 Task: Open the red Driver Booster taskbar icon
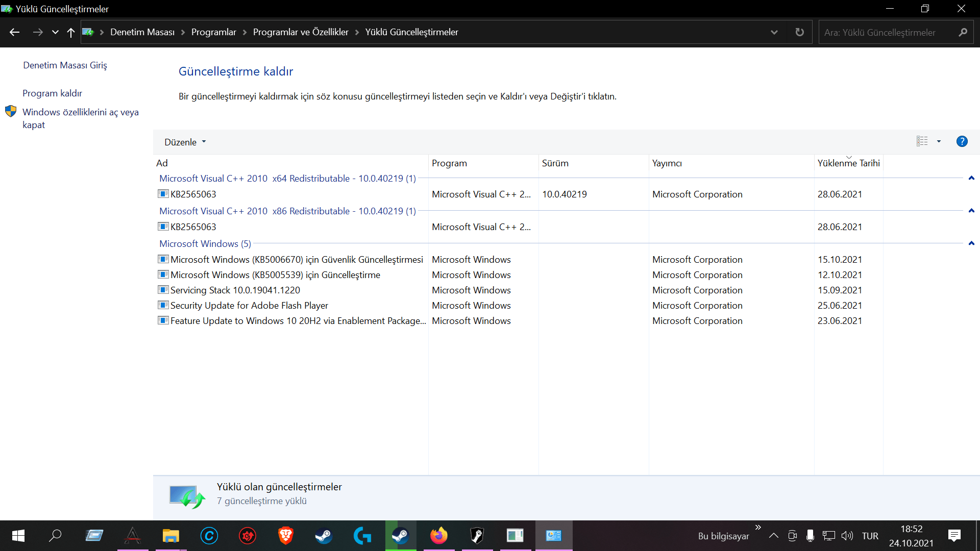tap(248, 536)
